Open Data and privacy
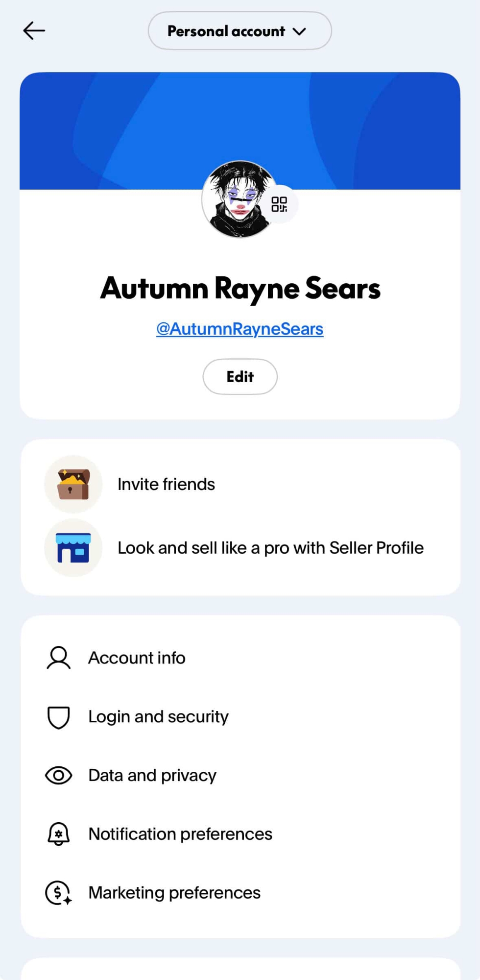480x980 pixels. [152, 775]
